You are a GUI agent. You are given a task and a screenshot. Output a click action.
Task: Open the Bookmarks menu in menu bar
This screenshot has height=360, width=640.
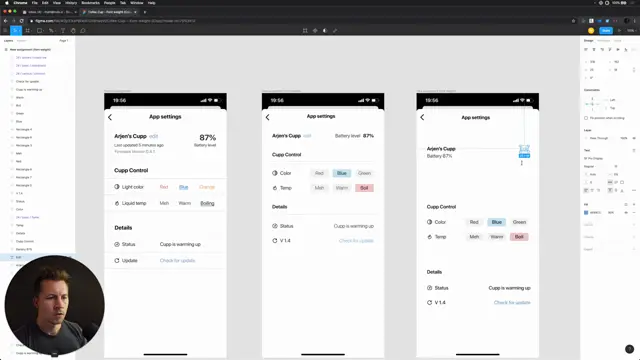point(91,3)
